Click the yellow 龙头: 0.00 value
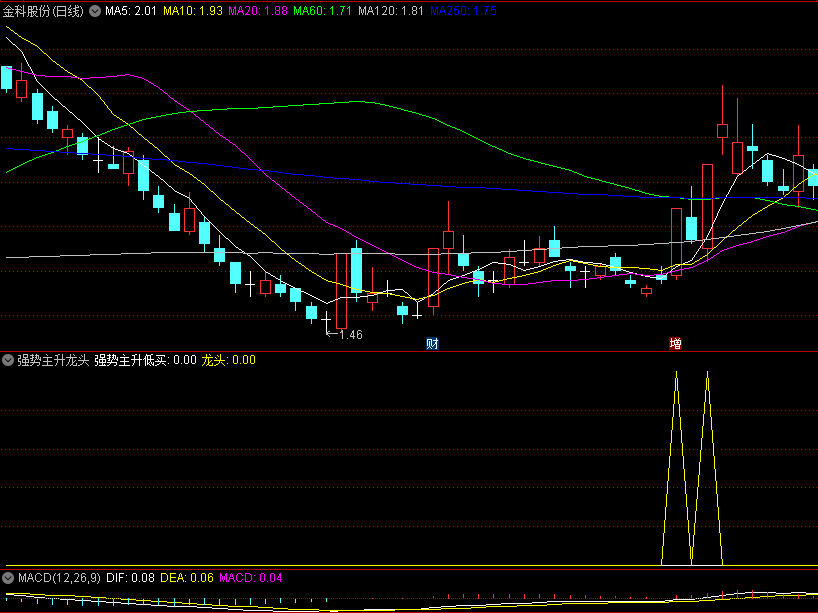 coord(228,360)
